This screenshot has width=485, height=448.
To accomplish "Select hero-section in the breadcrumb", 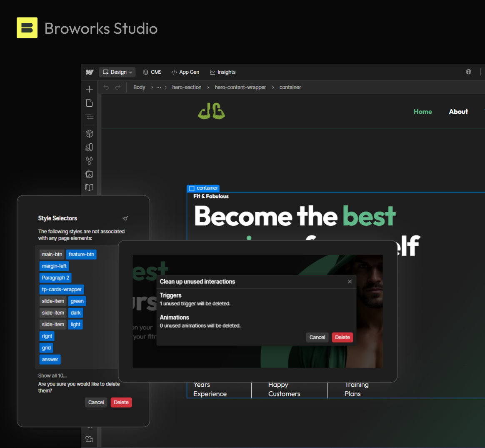I will click(x=187, y=87).
